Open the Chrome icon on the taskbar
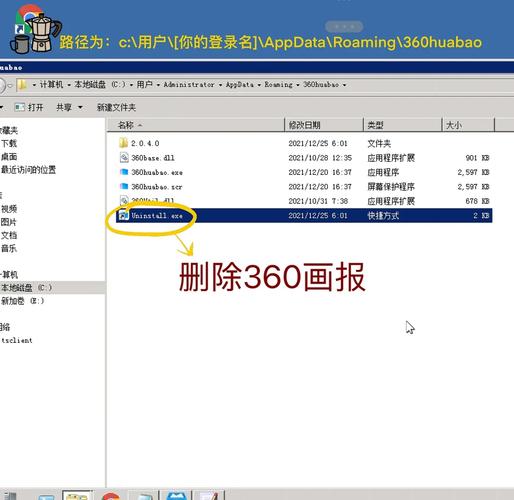 [x=111, y=496]
